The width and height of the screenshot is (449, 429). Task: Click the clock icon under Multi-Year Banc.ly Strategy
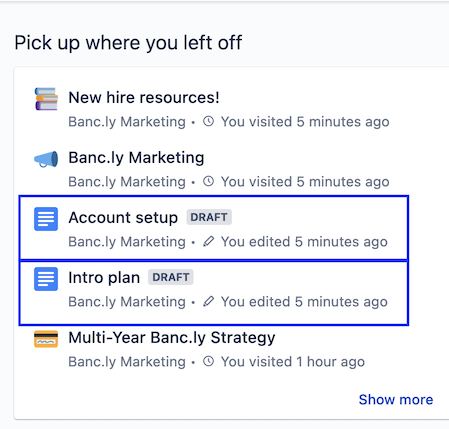click(x=209, y=361)
